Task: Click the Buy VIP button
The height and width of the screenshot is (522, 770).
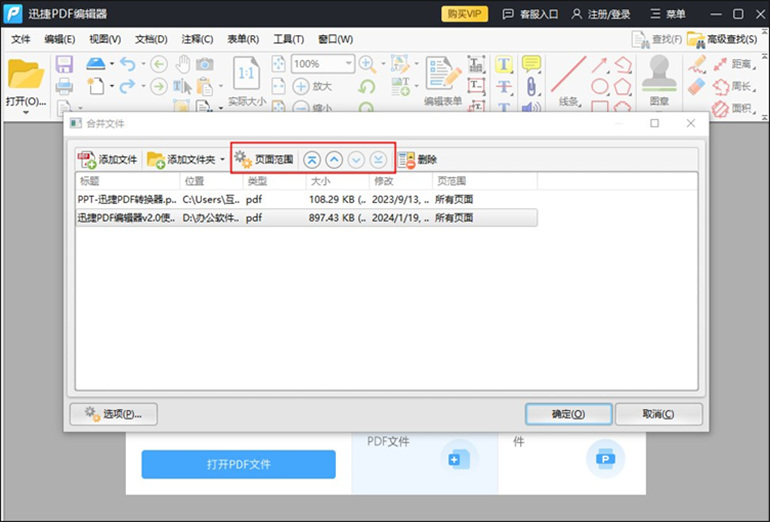Action: coord(465,14)
